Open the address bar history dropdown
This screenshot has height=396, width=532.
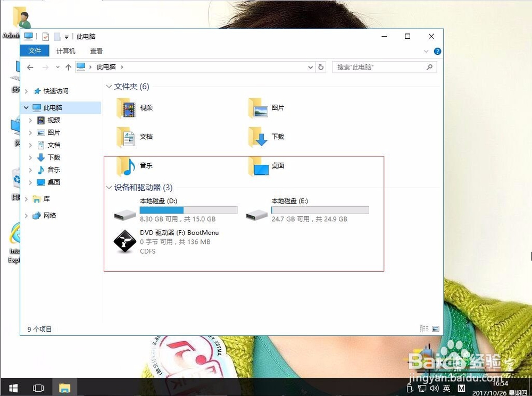310,67
